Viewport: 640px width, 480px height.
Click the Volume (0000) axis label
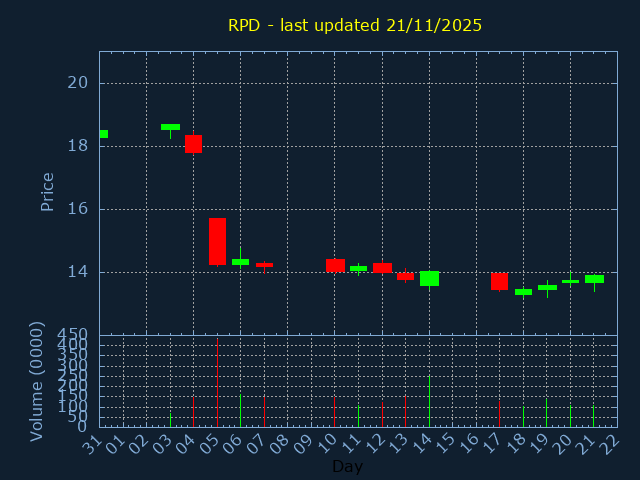(x=37, y=381)
